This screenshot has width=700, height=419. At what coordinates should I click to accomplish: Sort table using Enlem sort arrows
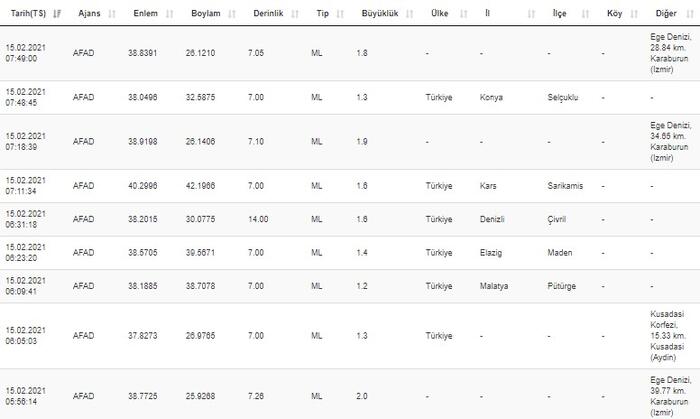pos(170,14)
